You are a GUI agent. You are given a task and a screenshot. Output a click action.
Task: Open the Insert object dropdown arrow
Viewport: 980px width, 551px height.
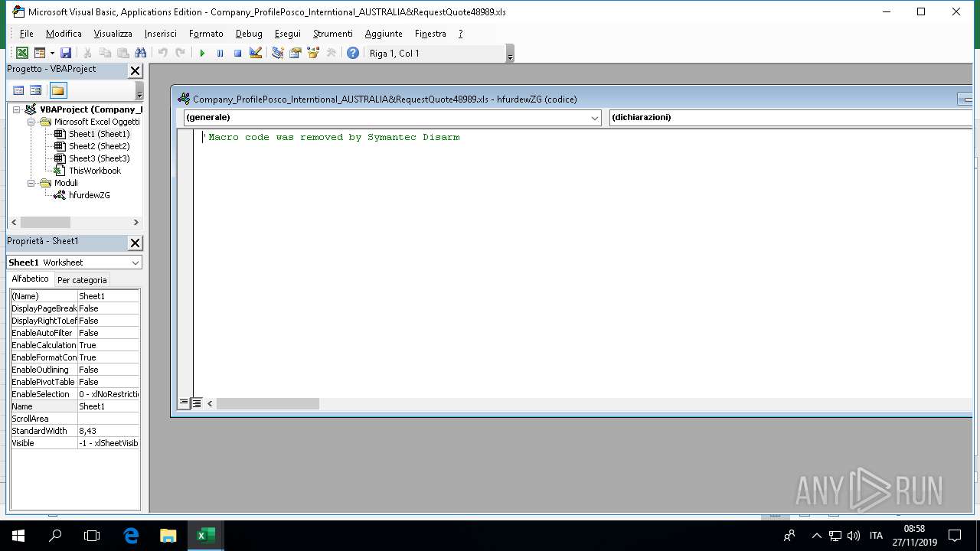pos(52,53)
